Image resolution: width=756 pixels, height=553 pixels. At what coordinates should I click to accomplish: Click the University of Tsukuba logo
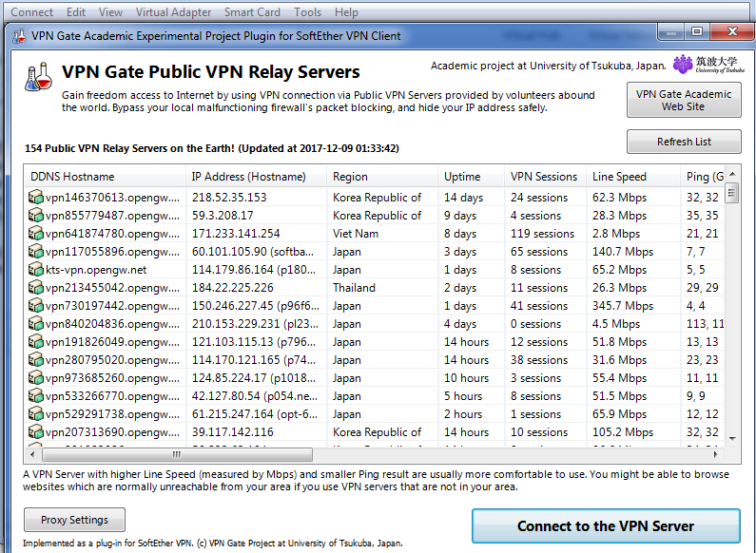(x=708, y=65)
